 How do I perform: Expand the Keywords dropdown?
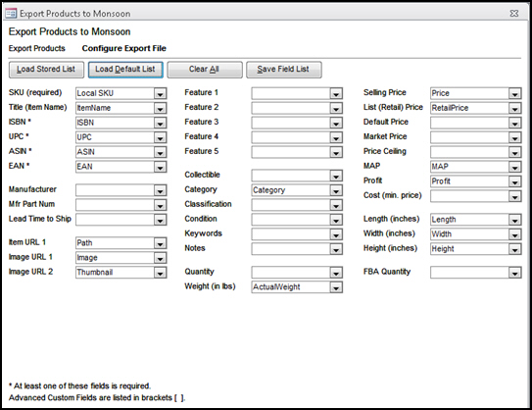336,234
